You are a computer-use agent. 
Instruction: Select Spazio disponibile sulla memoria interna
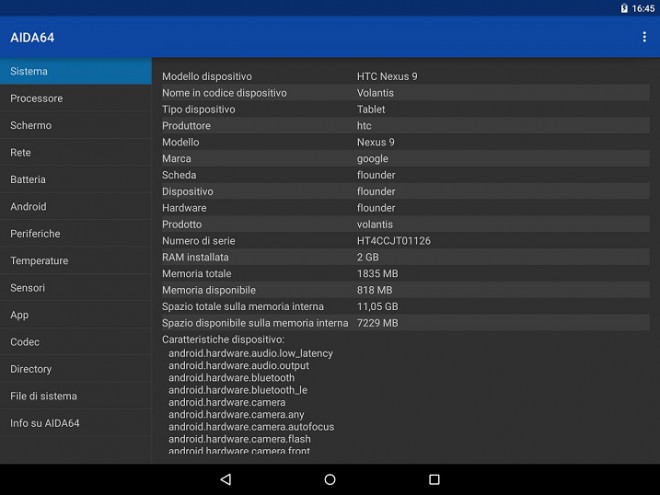(255, 322)
